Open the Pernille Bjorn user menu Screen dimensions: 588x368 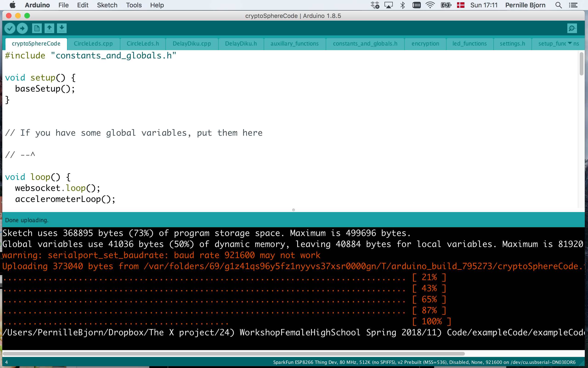click(x=525, y=5)
